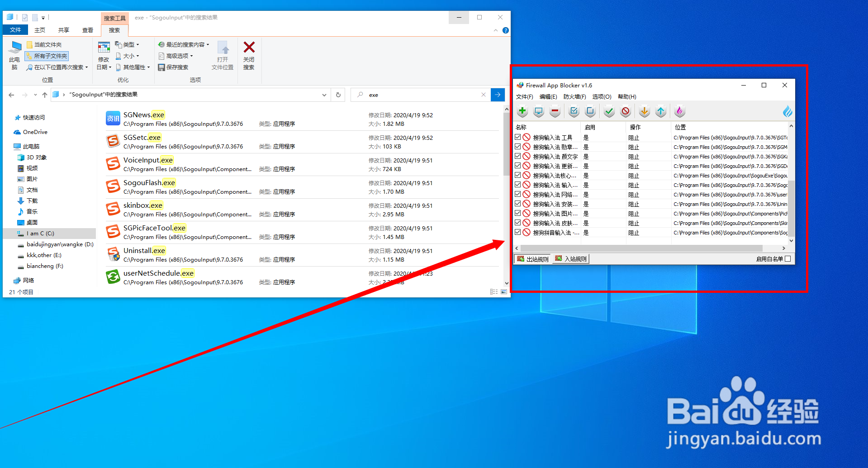Click the green checkmark Allow icon
This screenshot has height=468, width=868.
pyautogui.click(x=609, y=111)
